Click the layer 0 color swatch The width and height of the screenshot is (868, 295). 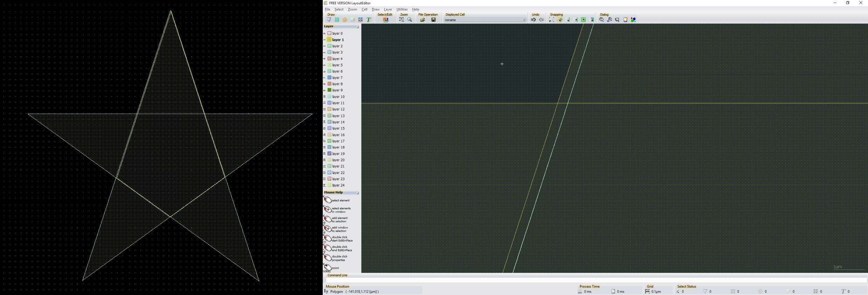329,33
